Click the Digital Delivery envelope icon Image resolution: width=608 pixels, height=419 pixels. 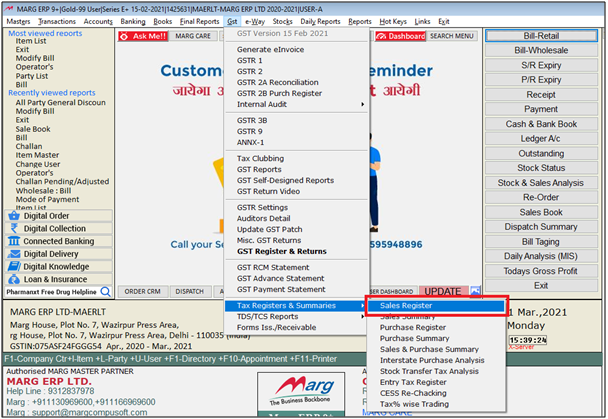point(14,254)
